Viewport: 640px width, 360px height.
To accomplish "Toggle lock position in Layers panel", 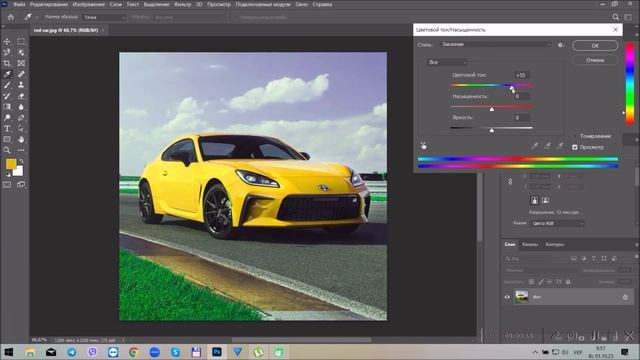I will click(x=550, y=282).
